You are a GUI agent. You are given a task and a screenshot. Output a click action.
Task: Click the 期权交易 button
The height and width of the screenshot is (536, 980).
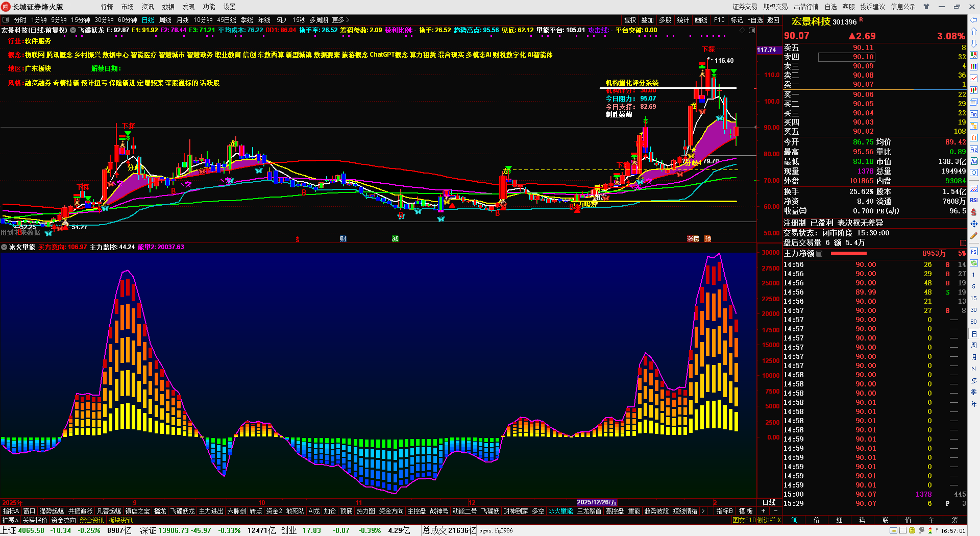[x=776, y=7]
